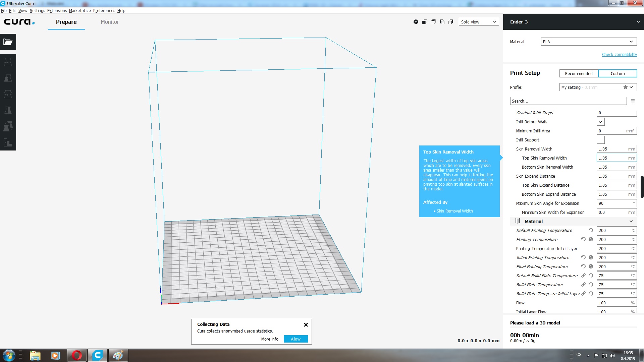Enable the Infill Support checkbox

click(601, 140)
